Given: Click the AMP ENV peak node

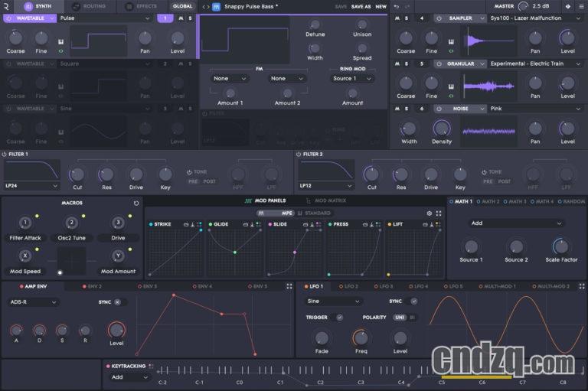Looking at the screenshot, I should [x=174, y=295].
